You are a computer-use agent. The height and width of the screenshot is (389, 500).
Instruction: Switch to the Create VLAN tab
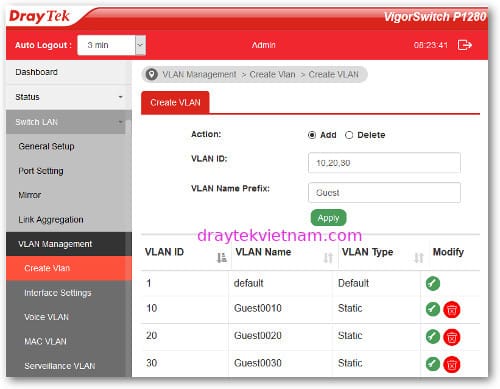(x=175, y=102)
